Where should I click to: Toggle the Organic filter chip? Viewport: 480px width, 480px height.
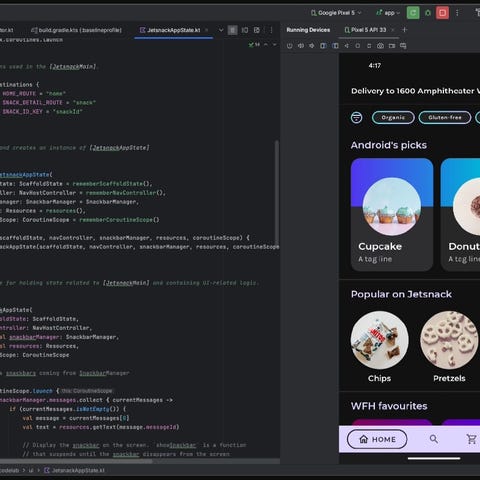[x=393, y=117]
